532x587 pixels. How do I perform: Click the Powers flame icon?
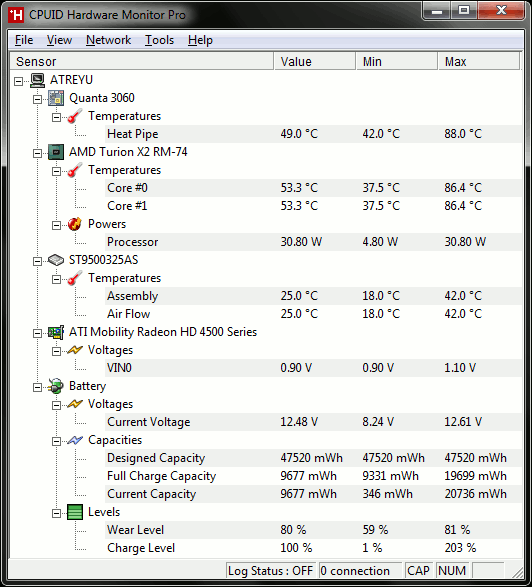[75, 224]
